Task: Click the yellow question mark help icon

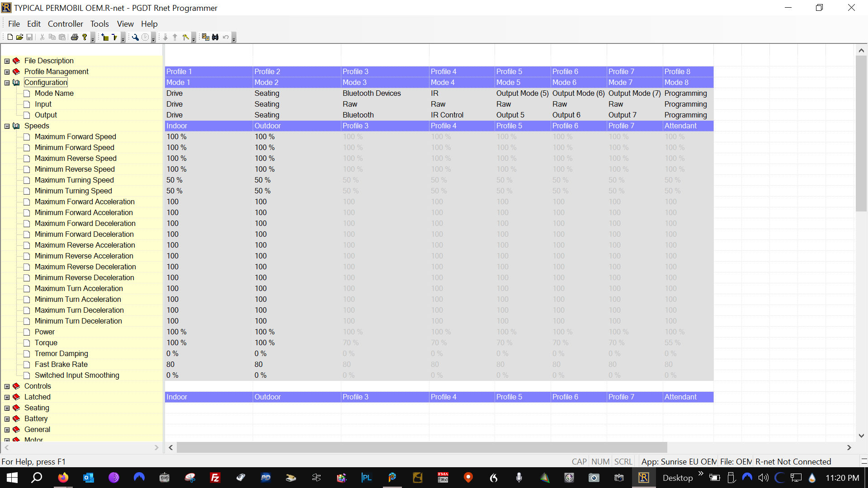Action: pos(85,37)
